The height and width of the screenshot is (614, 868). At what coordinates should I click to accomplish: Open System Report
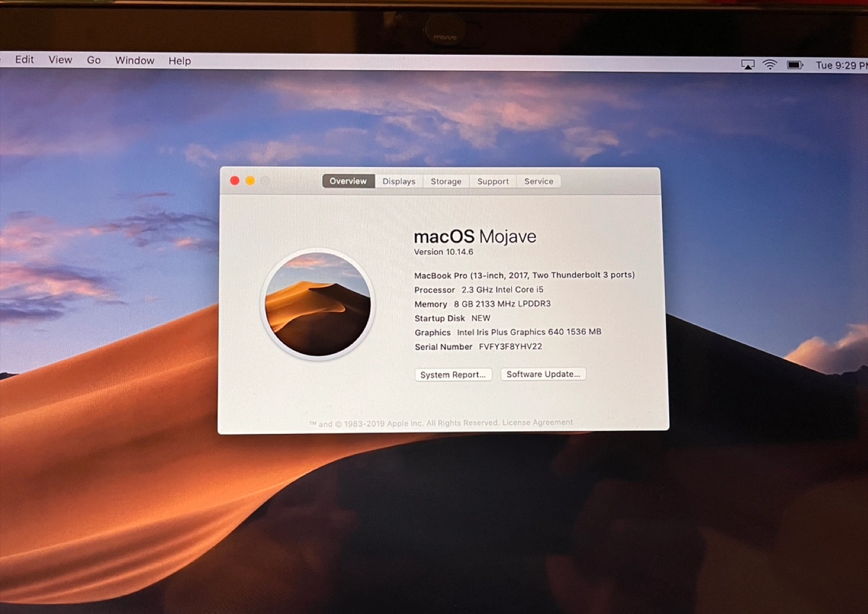pyautogui.click(x=453, y=374)
